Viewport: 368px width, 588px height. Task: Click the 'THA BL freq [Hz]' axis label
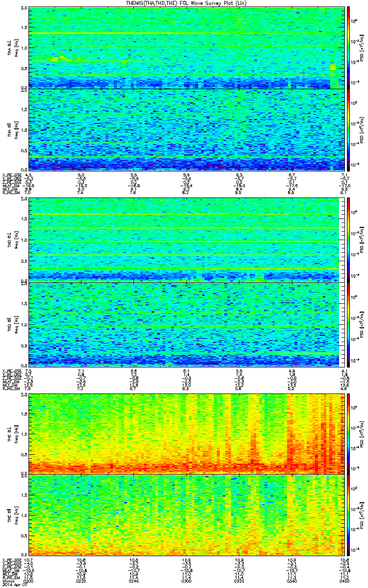pos(12,48)
